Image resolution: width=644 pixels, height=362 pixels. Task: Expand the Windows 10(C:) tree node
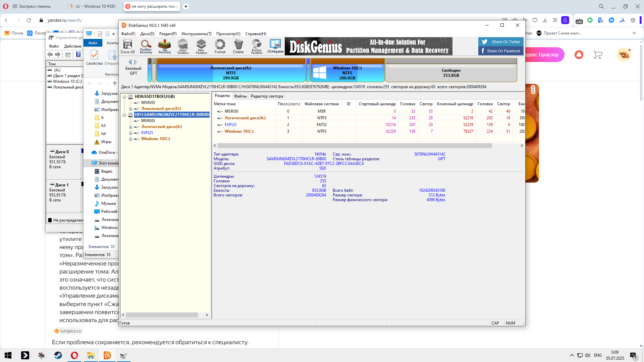(131, 139)
